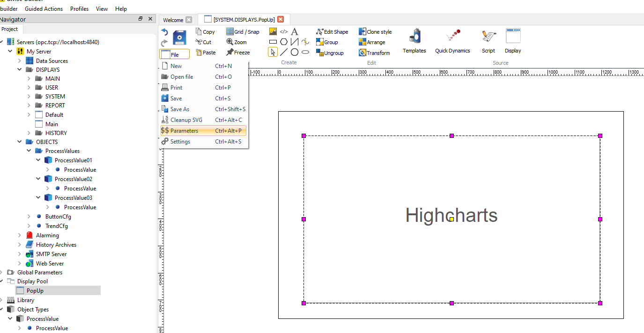Select the straight line tool
This screenshot has width=644, height=333.
284,52
